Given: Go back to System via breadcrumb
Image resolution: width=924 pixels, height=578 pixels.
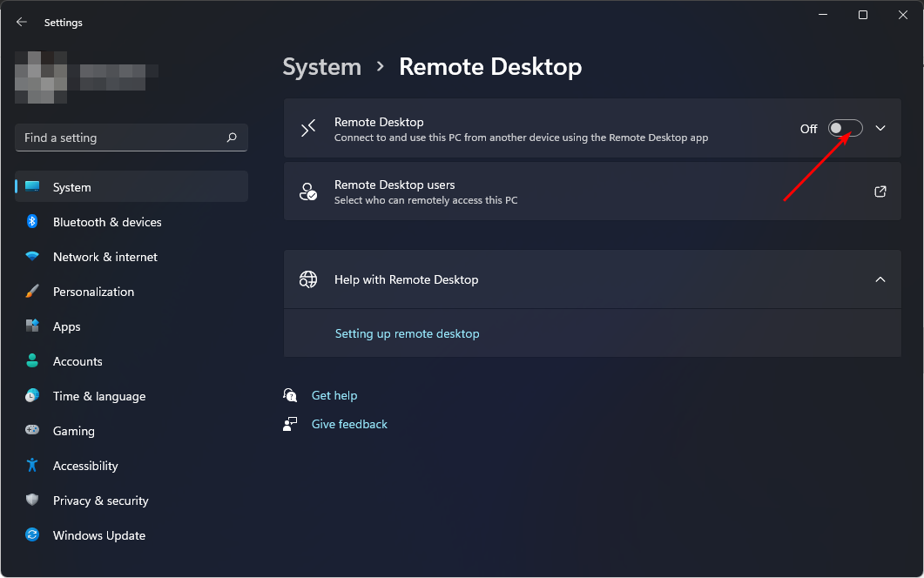Looking at the screenshot, I should pos(321,66).
